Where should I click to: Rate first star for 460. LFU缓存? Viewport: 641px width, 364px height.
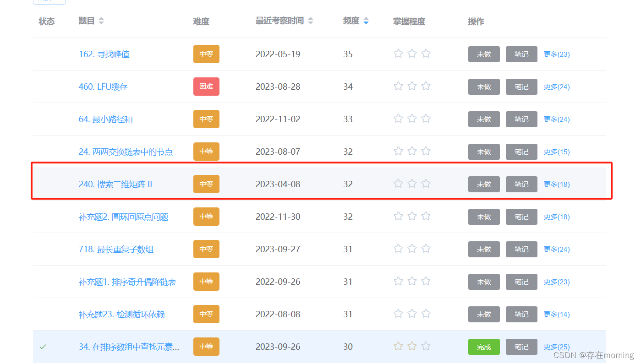398,86
